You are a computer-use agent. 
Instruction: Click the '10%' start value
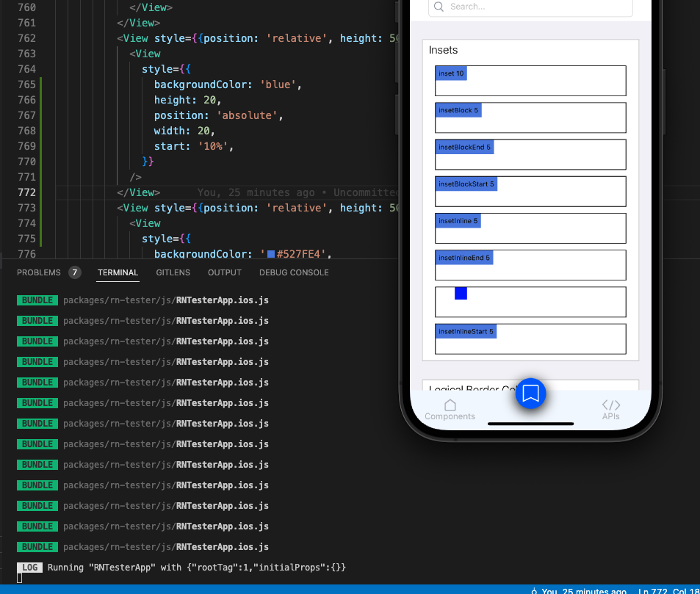coord(213,146)
